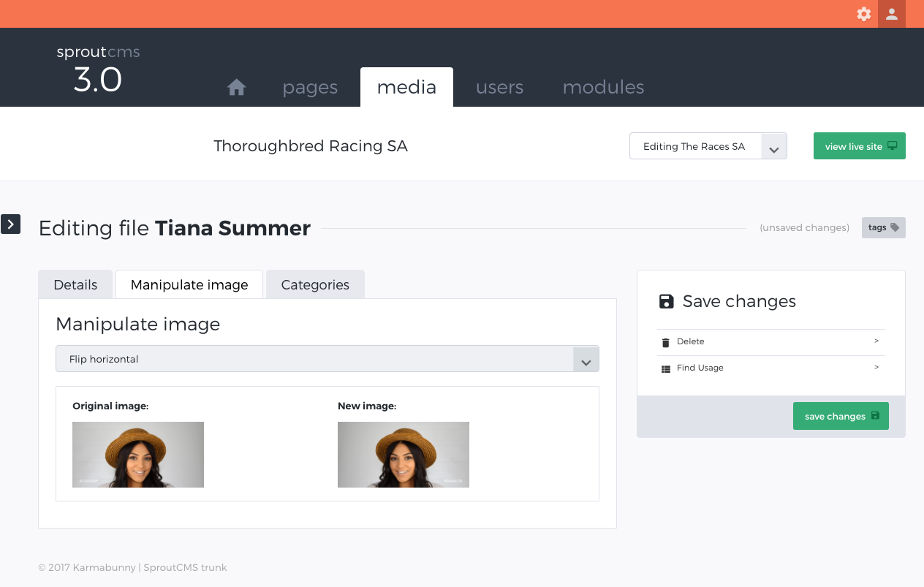Click the Original image label

[110, 406]
